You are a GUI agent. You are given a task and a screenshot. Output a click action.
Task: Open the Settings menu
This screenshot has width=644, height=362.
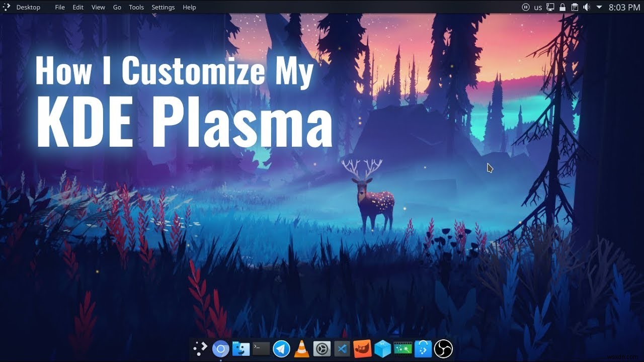(x=163, y=7)
